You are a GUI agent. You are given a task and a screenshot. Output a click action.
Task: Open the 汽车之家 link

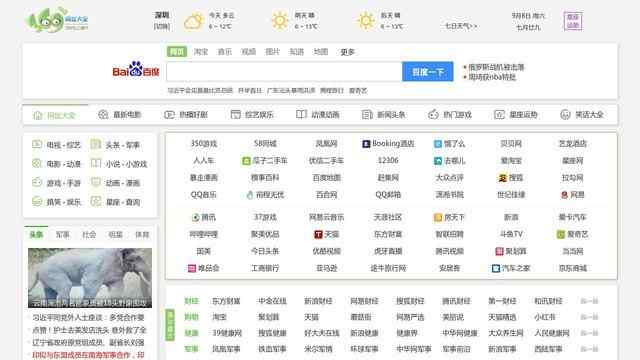click(x=511, y=268)
